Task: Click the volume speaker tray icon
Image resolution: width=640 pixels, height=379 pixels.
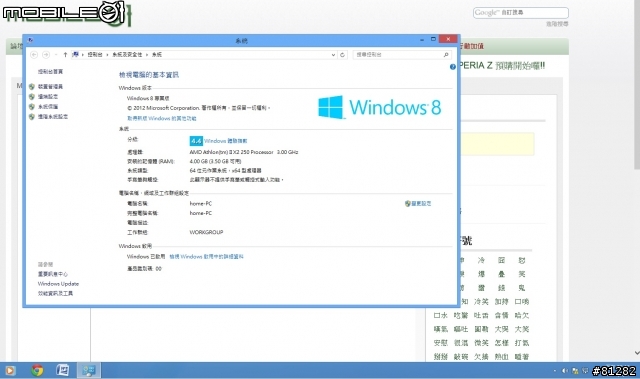Action: tap(565, 371)
